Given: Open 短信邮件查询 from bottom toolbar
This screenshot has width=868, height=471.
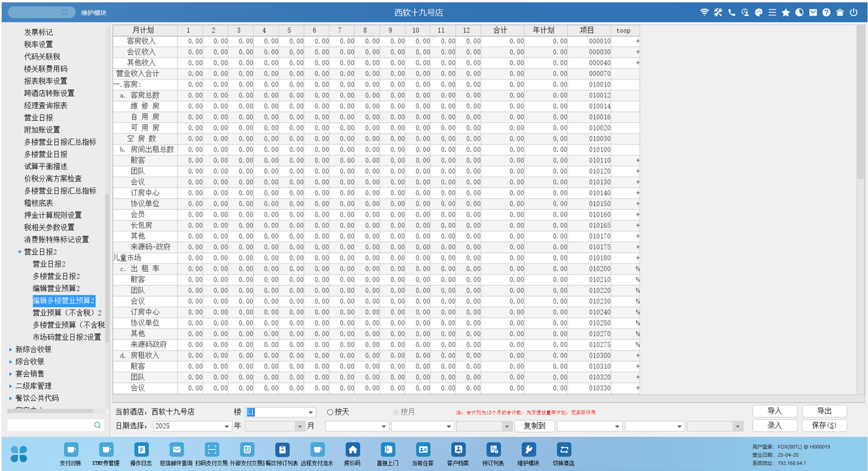Looking at the screenshot, I should [x=176, y=454].
